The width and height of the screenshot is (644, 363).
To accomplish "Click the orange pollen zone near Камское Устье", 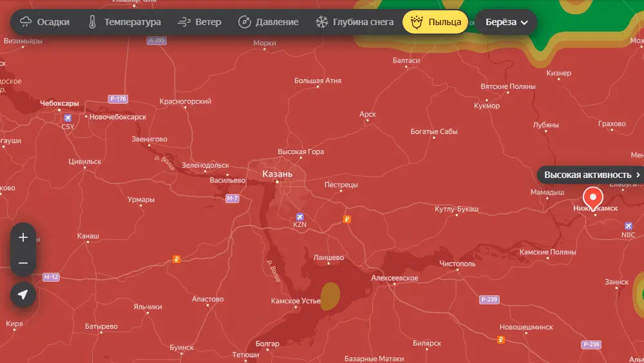I will coord(330,296).
